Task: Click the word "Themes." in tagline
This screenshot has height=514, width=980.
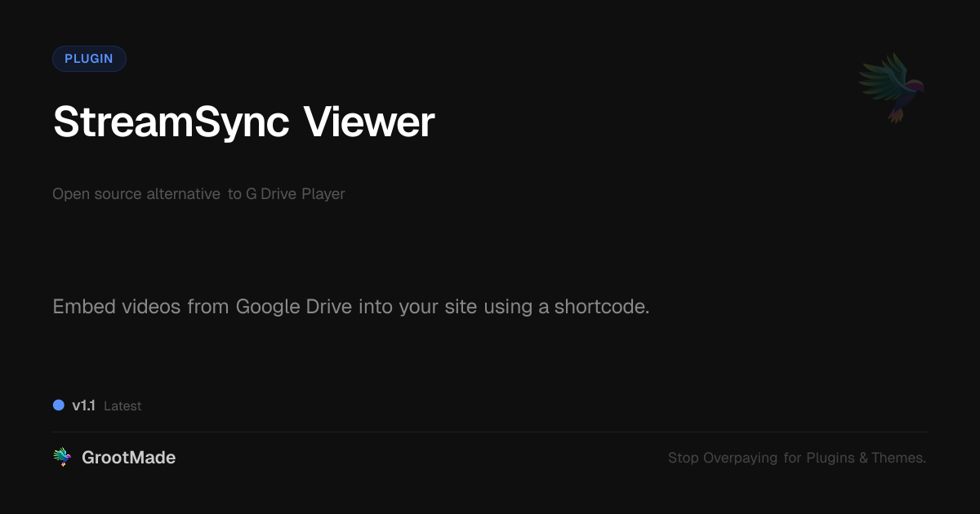Action: [899, 458]
